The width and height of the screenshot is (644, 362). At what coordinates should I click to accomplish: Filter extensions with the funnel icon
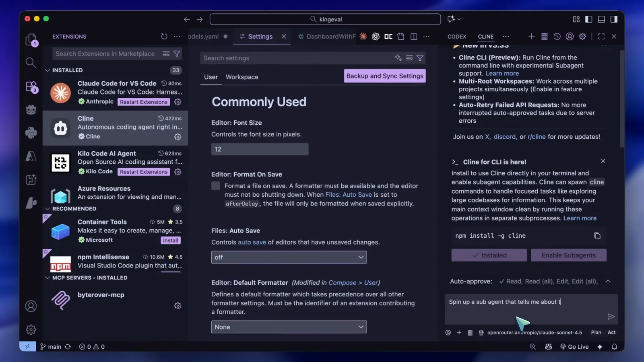pos(177,53)
